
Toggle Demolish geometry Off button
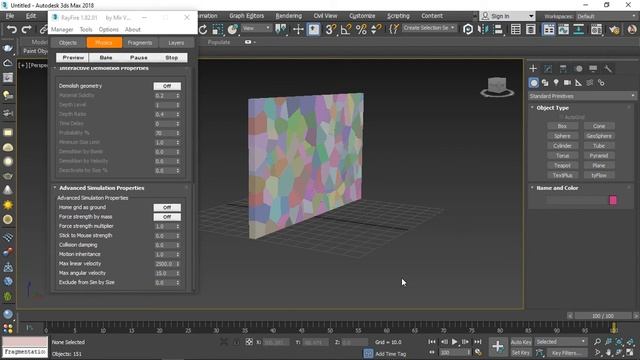[167, 86]
